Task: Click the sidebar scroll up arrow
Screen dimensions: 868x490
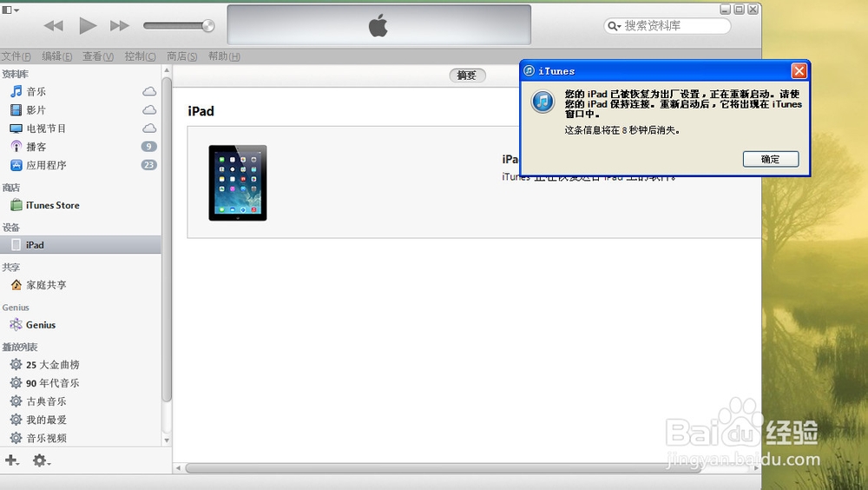Action: point(167,71)
